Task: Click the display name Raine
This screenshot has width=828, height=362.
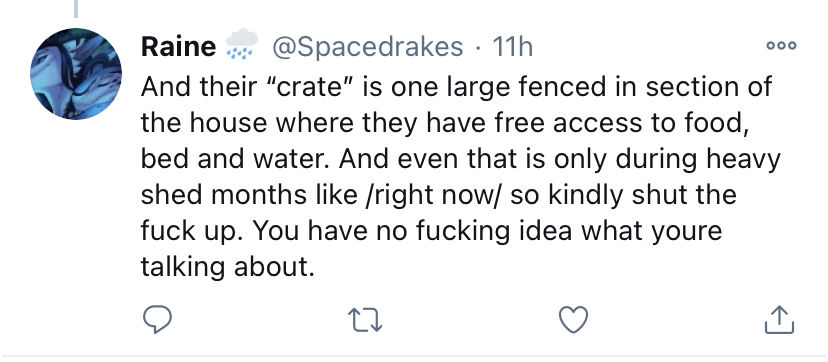Action: click(x=178, y=47)
